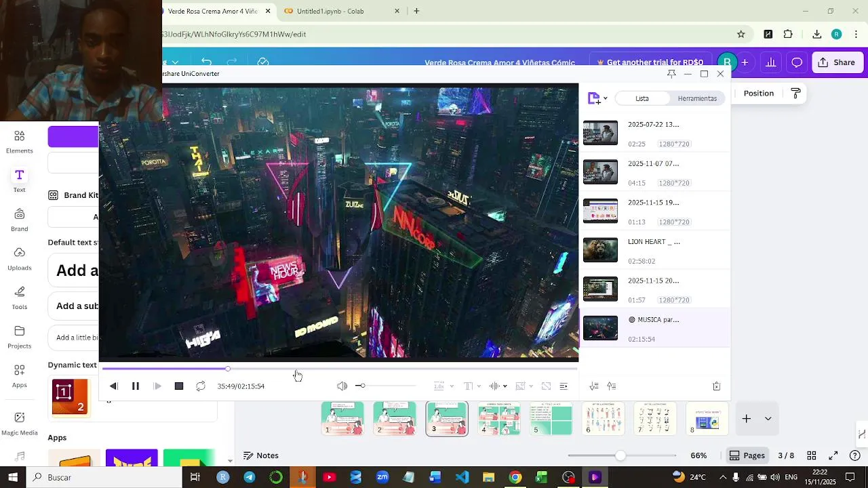Select video 2025-07-22 13... in list

click(x=655, y=134)
